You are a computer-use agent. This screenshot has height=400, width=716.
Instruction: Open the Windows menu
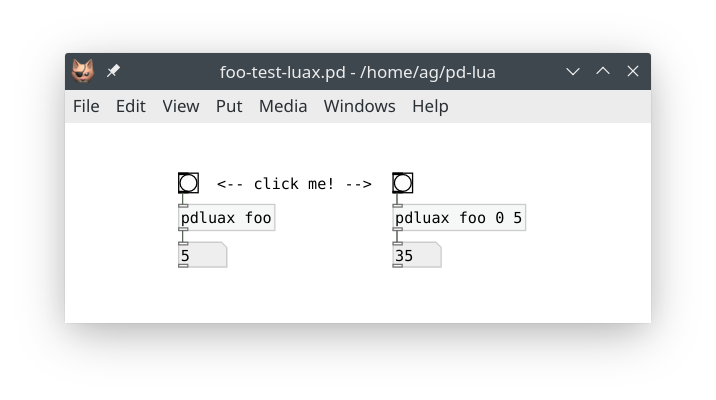pyautogui.click(x=359, y=106)
